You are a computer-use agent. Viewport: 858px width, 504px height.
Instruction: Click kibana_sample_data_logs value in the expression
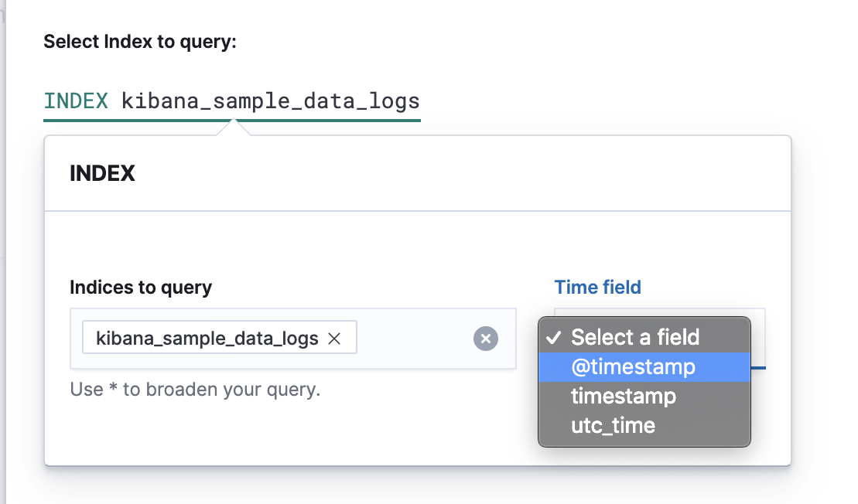click(271, 101)
